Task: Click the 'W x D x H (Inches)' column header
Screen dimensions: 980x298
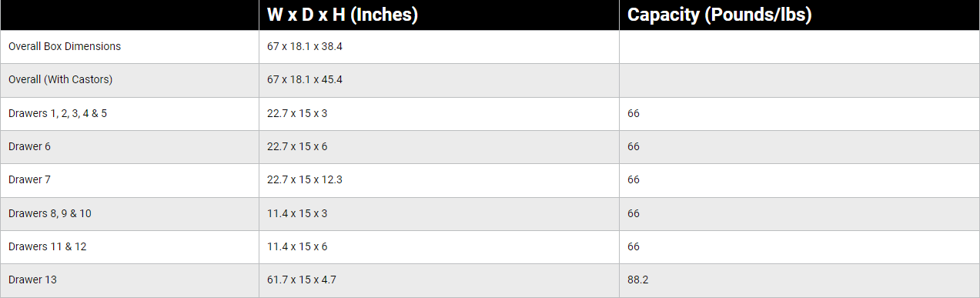Action: point(343,15)
